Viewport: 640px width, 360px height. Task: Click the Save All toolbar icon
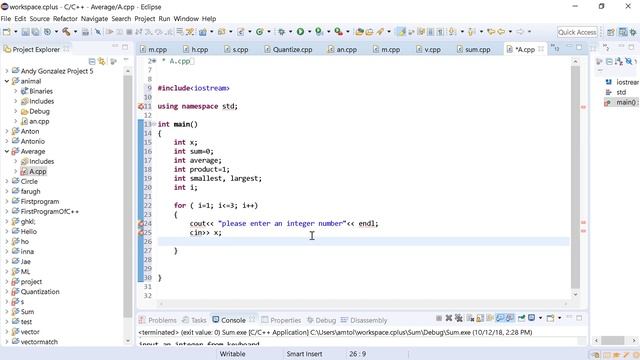(x=36, y=31)
